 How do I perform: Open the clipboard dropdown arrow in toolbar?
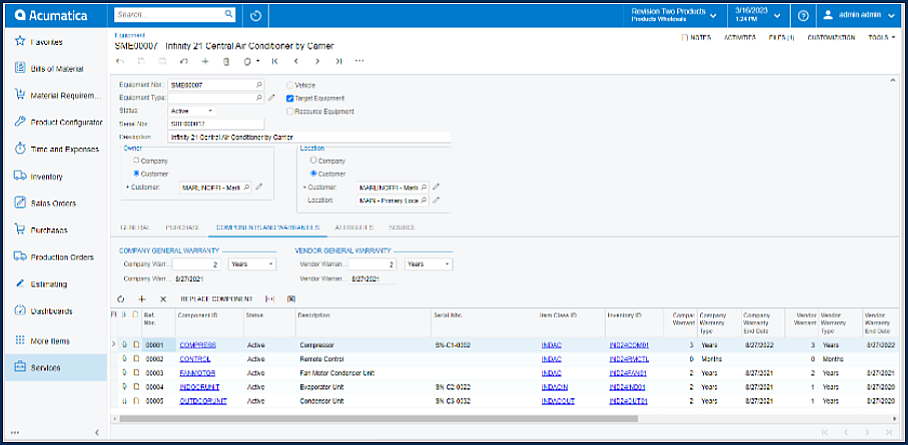(x=258, y=61)
